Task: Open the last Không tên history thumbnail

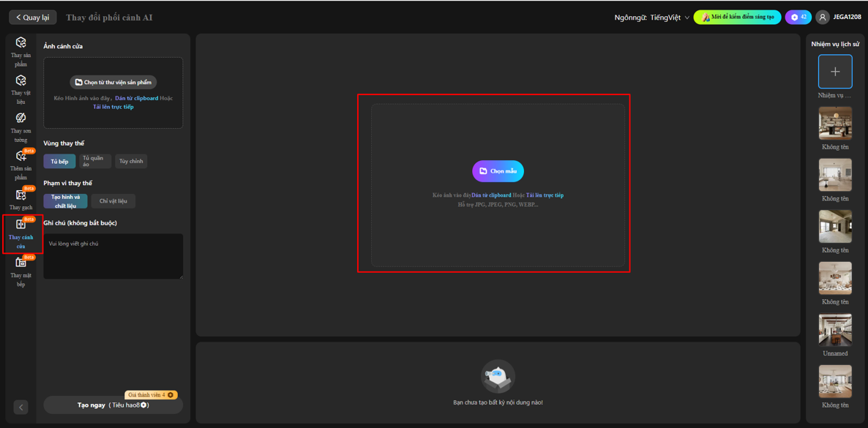Action: 835,381
